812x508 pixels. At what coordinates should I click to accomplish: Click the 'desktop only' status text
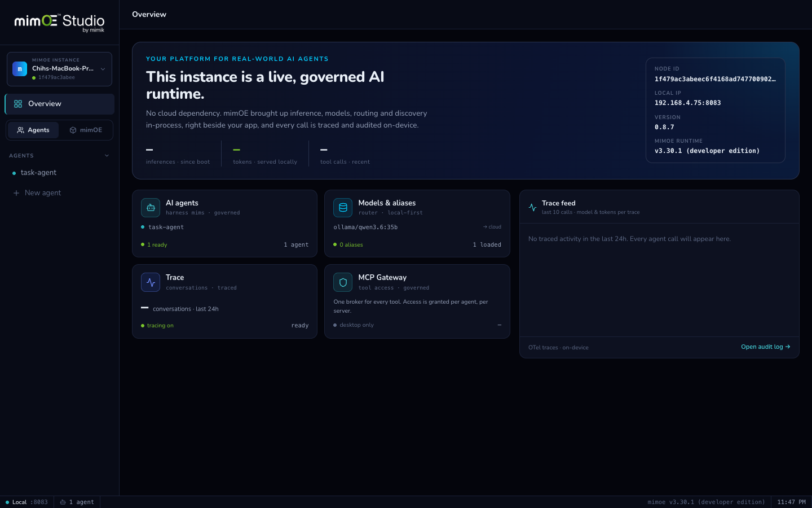tap(356, 325)
